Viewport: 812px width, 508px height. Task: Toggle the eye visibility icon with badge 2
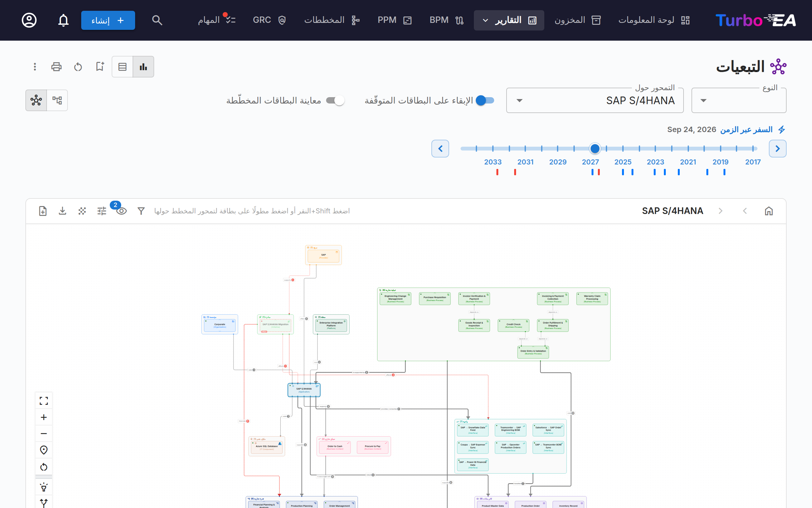click(x=121, y=211)
